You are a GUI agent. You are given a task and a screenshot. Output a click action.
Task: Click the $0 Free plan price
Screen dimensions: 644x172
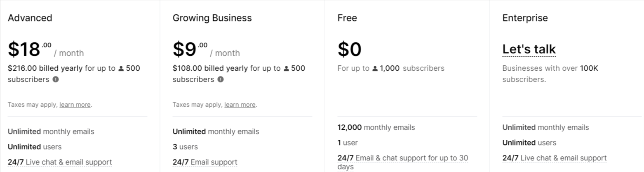pyautogui.click(x=350, y=50)
